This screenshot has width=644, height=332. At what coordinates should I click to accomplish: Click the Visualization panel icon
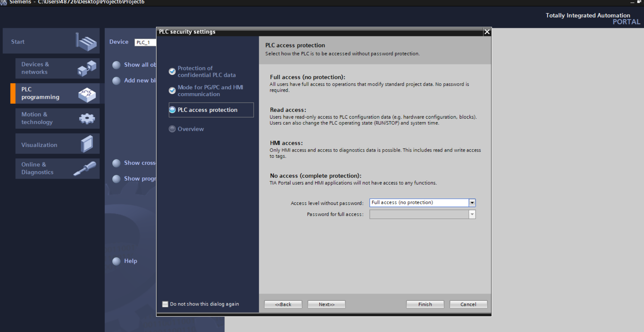coord(87,144)
